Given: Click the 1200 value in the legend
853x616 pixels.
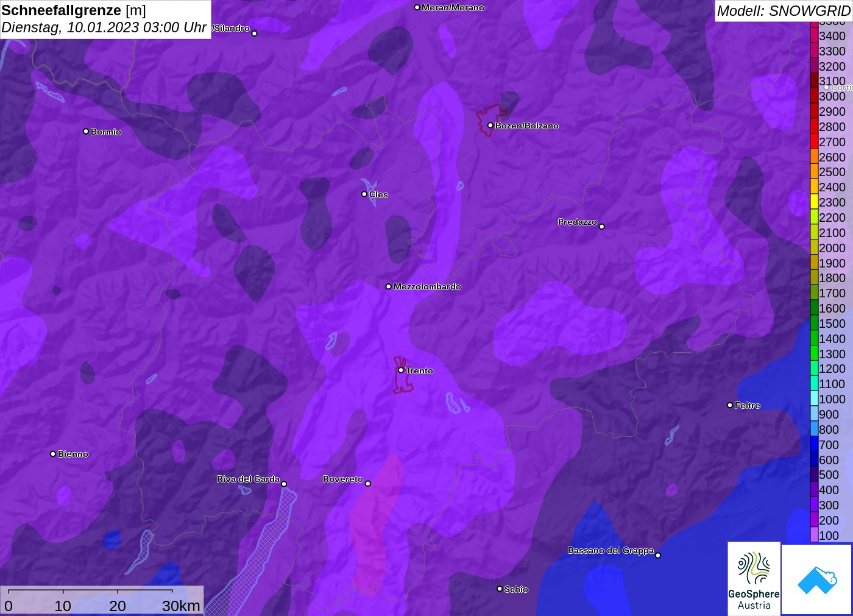Looking at the screenshot, I should coord(832,369).
